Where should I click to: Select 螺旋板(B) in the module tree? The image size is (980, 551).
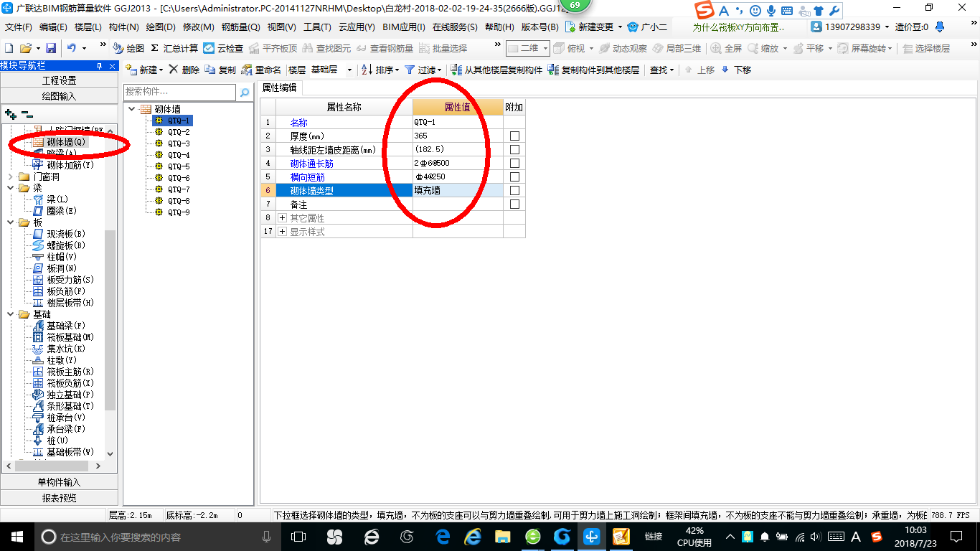tap(59, 245)
